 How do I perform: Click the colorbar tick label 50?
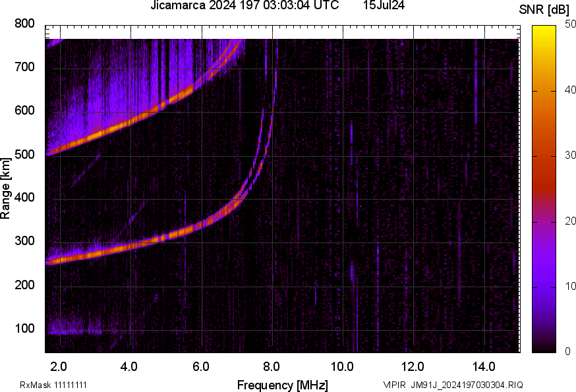571,24
